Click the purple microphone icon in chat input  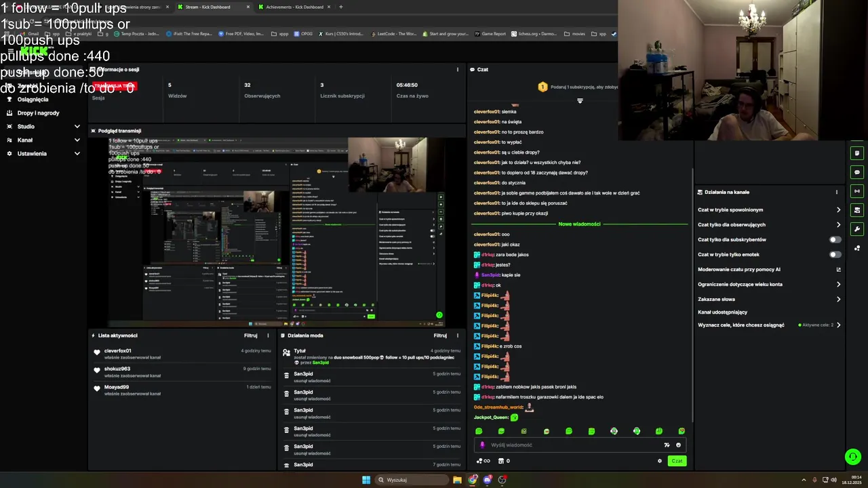tap(482, 445)
